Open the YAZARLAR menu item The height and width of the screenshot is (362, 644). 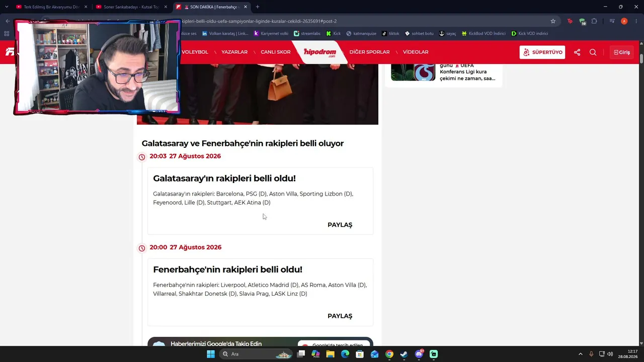point(234,52)
